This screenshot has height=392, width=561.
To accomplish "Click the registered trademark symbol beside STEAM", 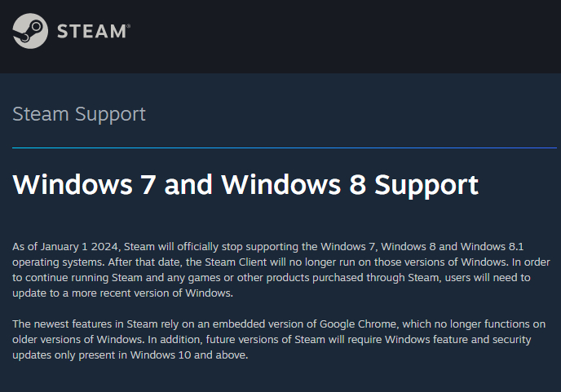I will [x=128, y=26].
